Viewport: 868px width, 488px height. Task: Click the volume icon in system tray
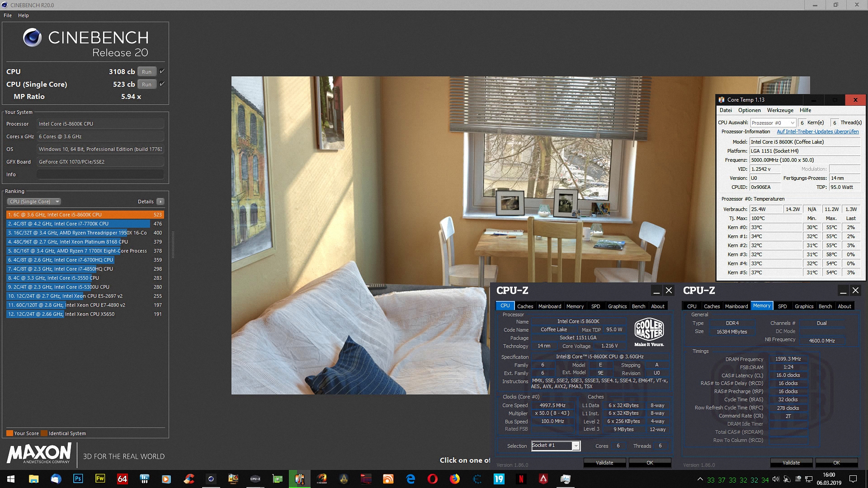tap(776, 479)
